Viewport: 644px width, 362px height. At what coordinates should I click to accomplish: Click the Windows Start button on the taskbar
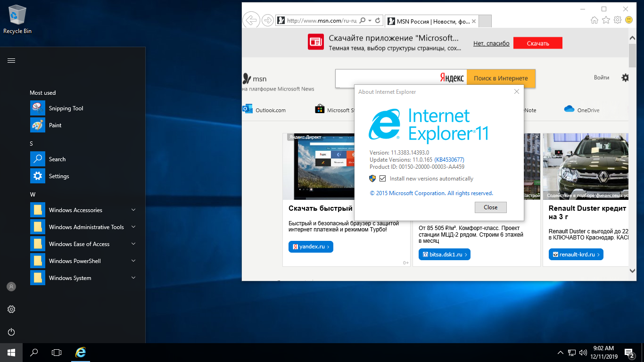click(x=11, y=352)
